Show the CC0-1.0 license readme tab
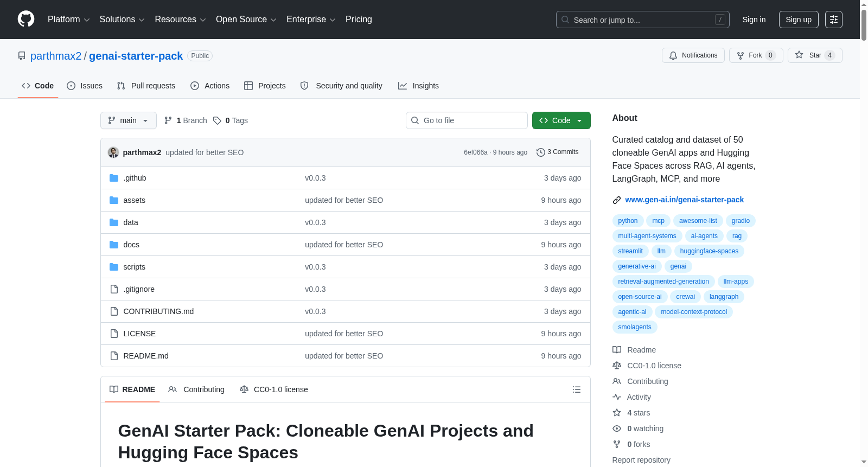The image size is (868, 467). 274,389
